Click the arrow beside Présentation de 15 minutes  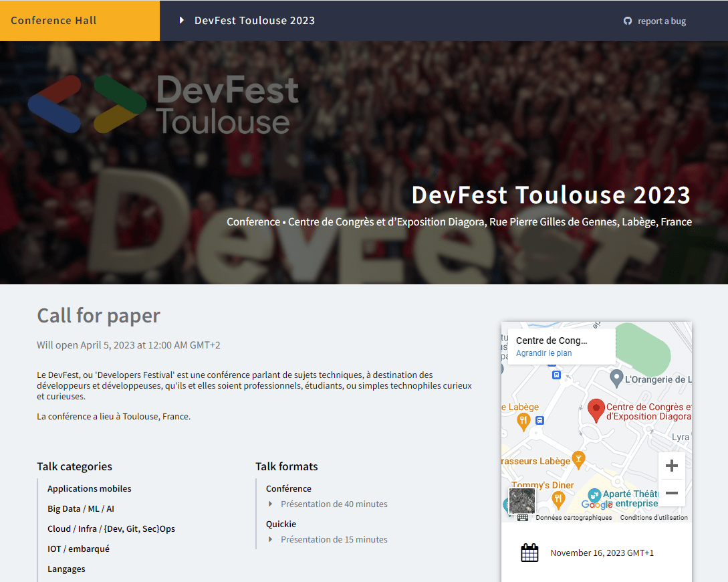[270, 539]
